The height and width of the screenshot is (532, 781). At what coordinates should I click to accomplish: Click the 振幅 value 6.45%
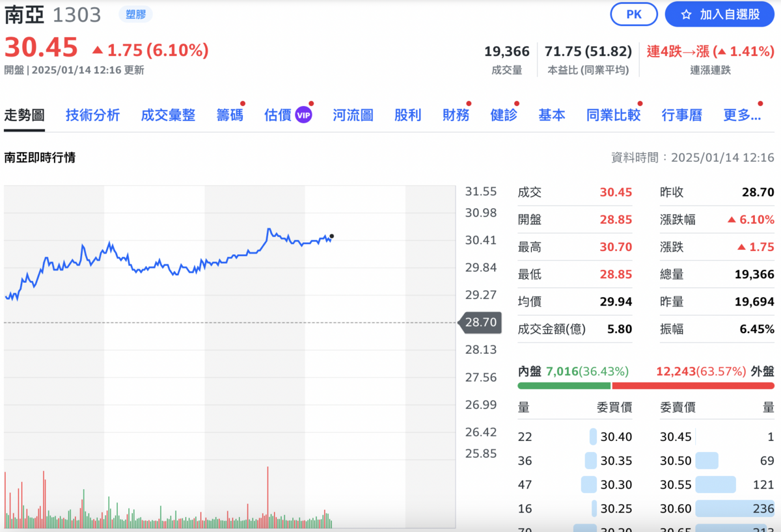pos(757,329)
